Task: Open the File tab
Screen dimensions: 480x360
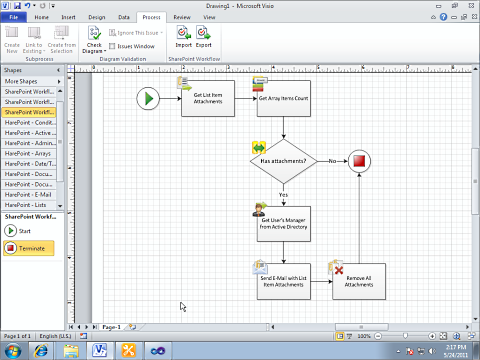Action: pyautogui.click(x=14, y=17)
